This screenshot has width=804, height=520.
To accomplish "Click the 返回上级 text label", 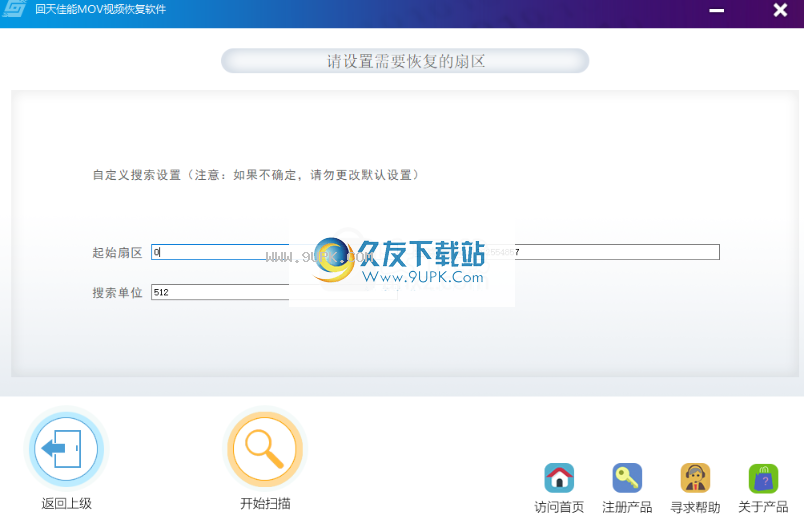I will (x=67, y=504).
